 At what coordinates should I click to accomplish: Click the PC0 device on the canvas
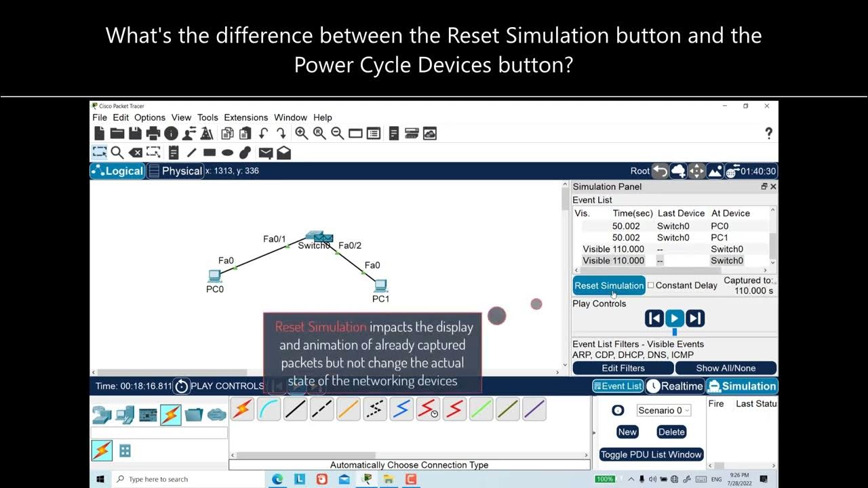point(214,276)
